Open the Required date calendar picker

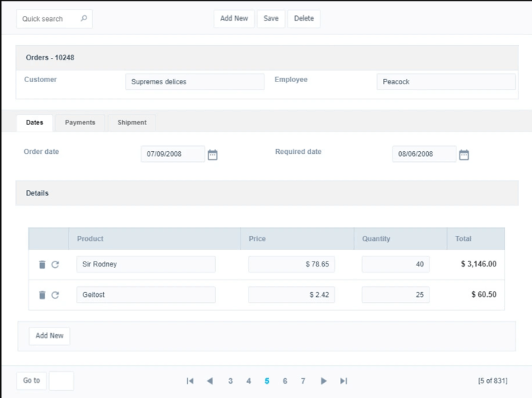click(464, 155)
